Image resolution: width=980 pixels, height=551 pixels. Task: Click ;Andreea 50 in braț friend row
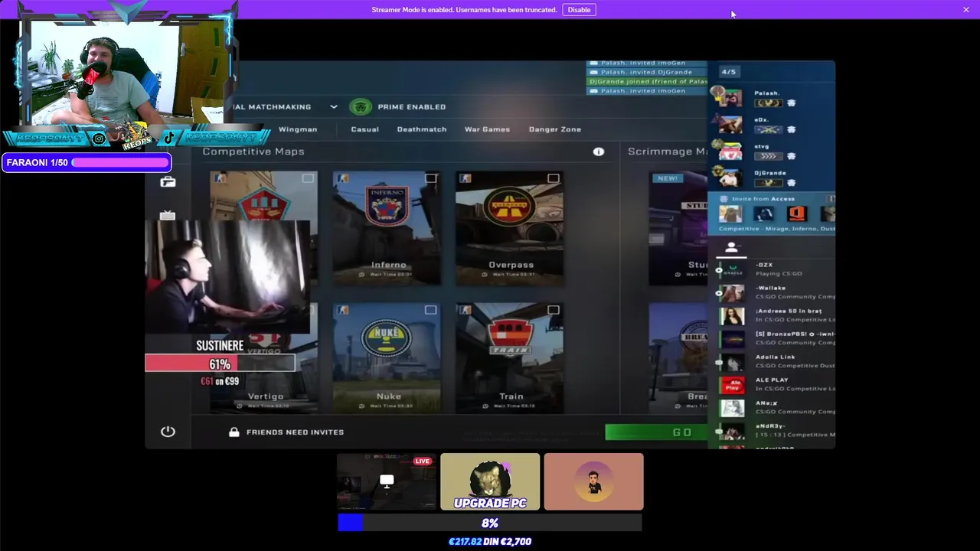776,315
